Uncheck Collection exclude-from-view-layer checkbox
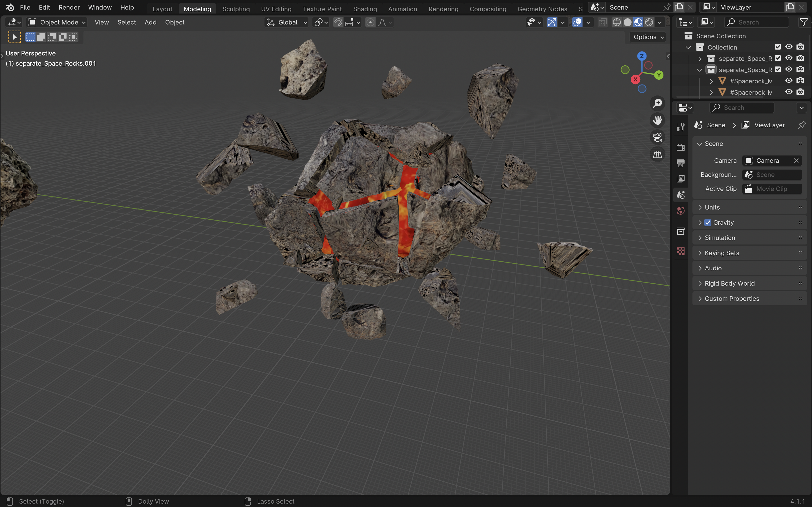 (x=777, y=47)
